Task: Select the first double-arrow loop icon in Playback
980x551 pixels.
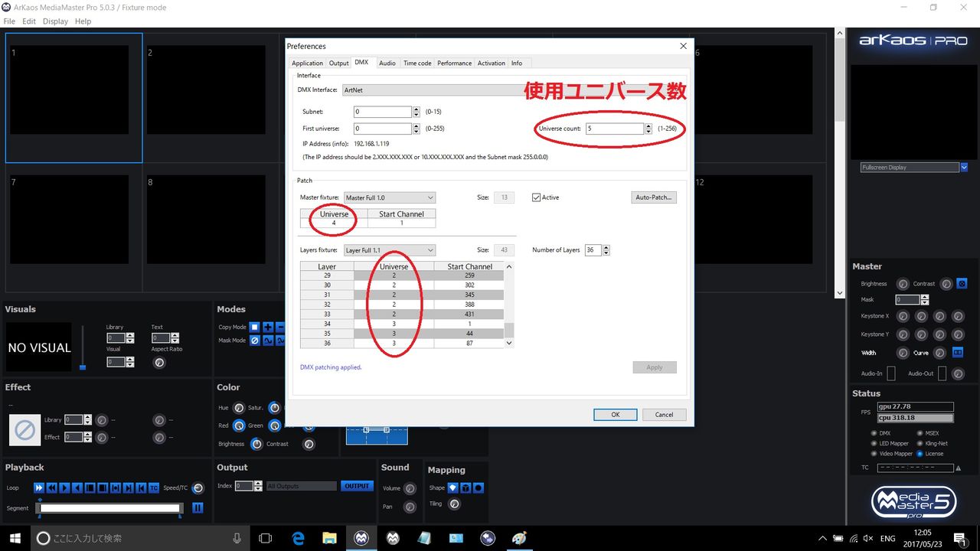Action: point(39,487)
